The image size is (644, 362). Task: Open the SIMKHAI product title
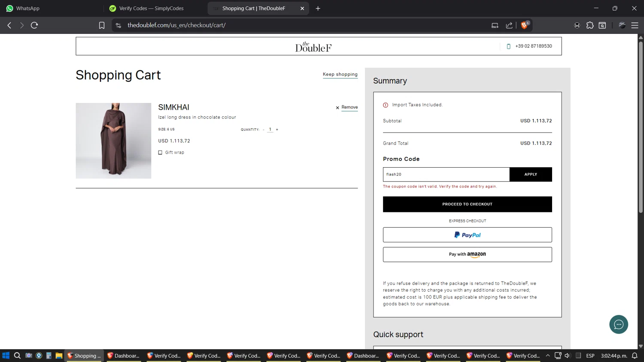point(173,107)
